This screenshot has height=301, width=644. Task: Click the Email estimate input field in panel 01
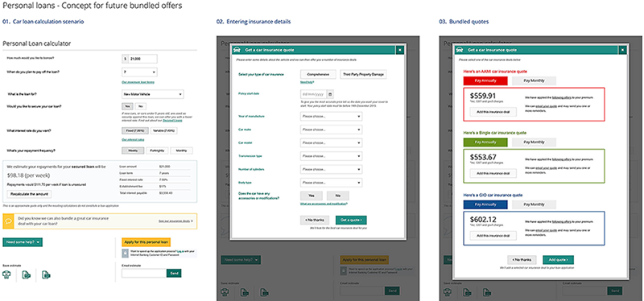pos(144,273)
